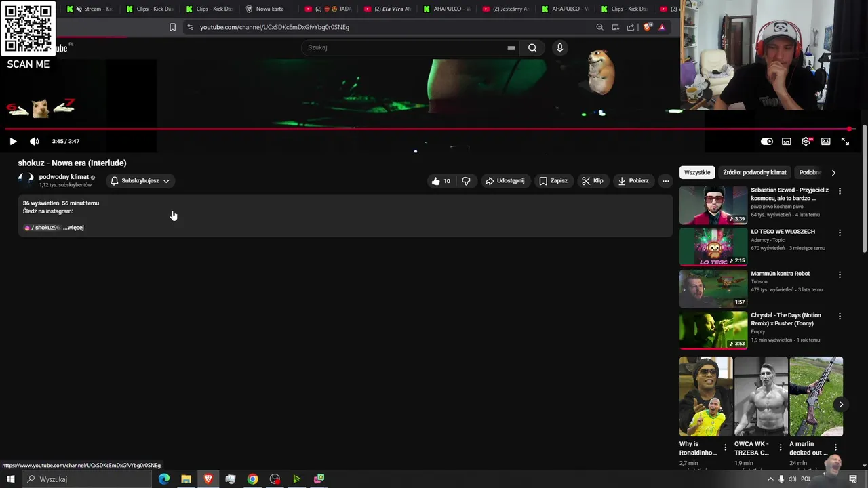Open the Why is Ronaldinho short
The height and width of the screenshot is (488, 868).
click(706, 396)
